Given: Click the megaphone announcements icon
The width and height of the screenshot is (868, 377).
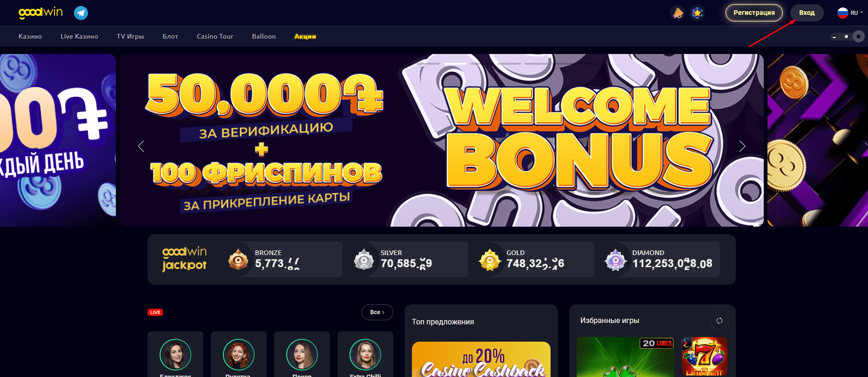Looking at the screenshot, I should [x=678, y=13].
